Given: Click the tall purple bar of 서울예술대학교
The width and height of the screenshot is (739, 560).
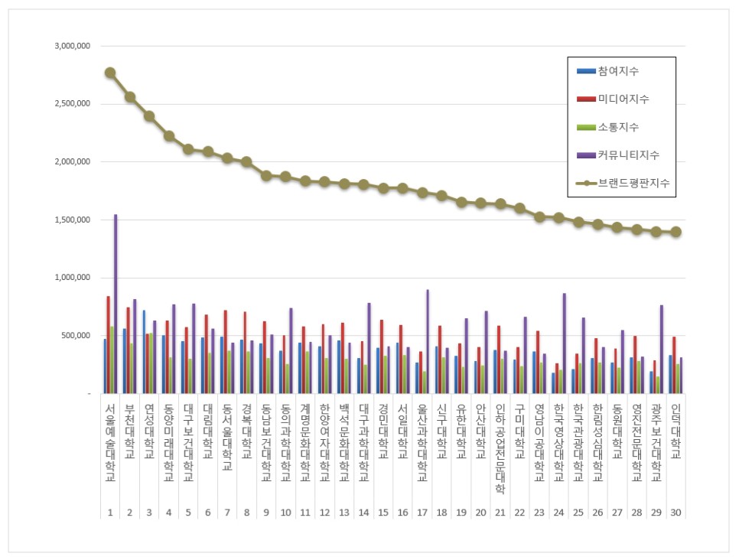Looking at the screenshot, I should [116, 304].
